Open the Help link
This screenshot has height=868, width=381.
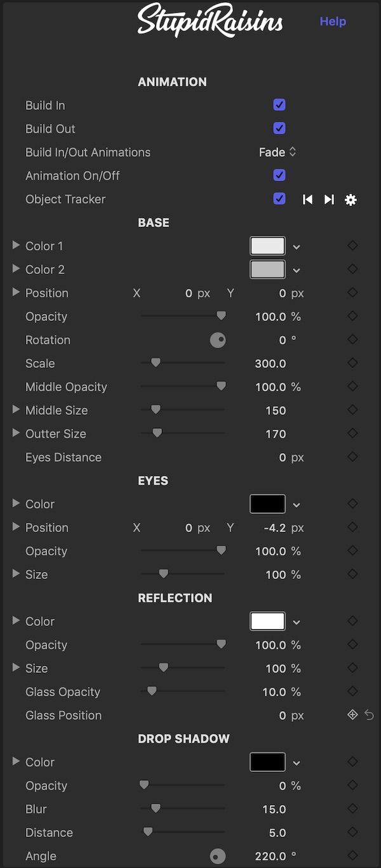333,22
